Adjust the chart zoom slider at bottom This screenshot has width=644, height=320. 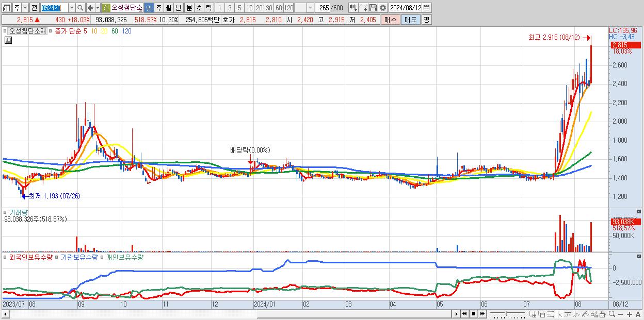click(x=507, y=314)
